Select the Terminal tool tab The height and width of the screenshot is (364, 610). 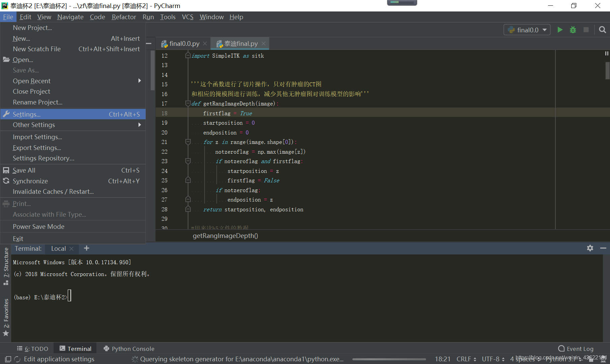[x=75, y=348]
